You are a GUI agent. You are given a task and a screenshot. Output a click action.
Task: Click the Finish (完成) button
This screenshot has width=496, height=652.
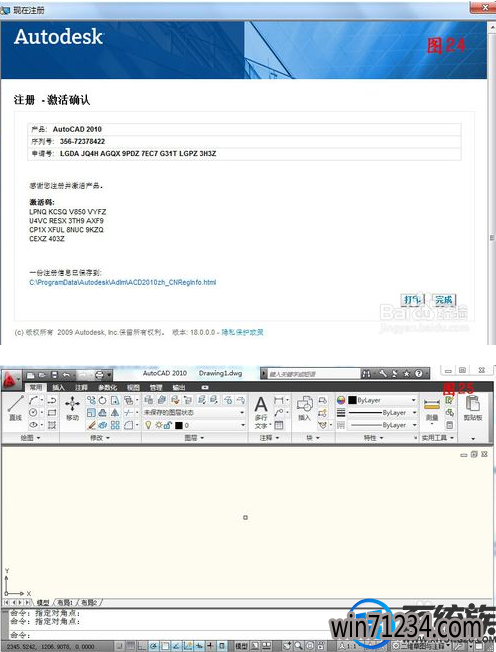(444, 299)
